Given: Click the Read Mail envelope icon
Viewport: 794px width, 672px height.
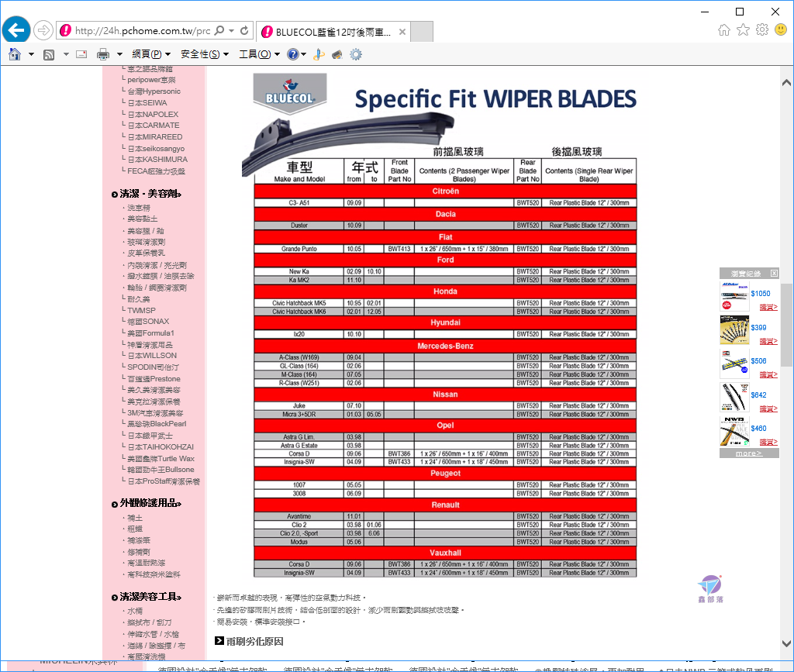Looking at the screenshot, I should pos(81,54).
